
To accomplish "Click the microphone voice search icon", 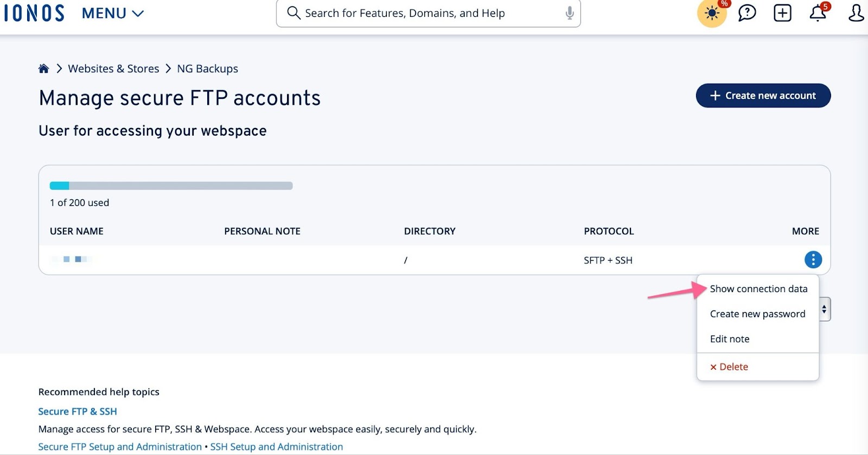I will (x=569, y=13).
